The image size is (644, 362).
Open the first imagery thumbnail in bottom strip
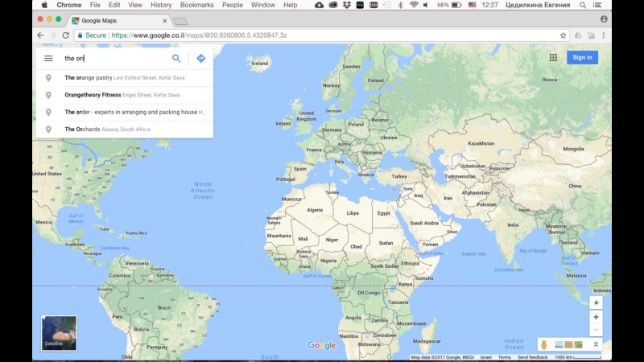click(559, 345)
